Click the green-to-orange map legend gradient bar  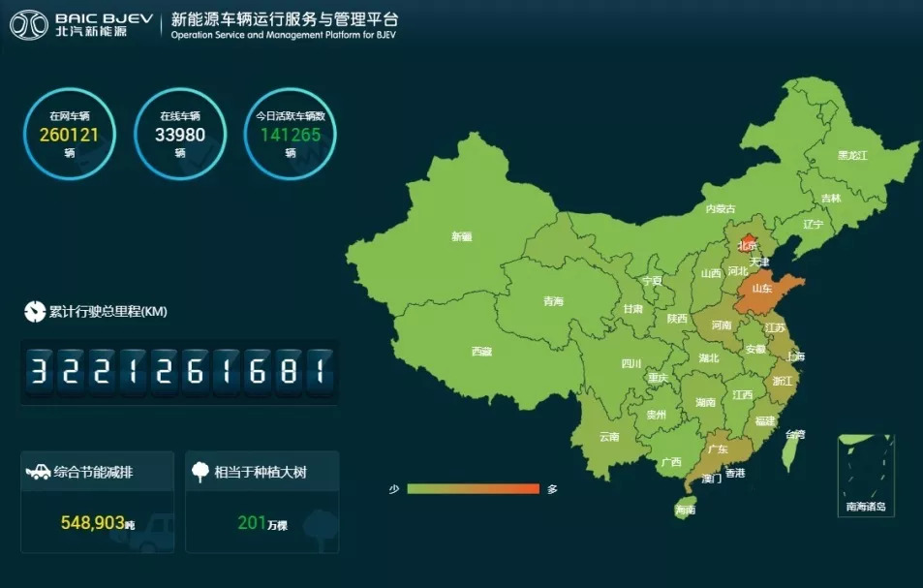point(473,489)
